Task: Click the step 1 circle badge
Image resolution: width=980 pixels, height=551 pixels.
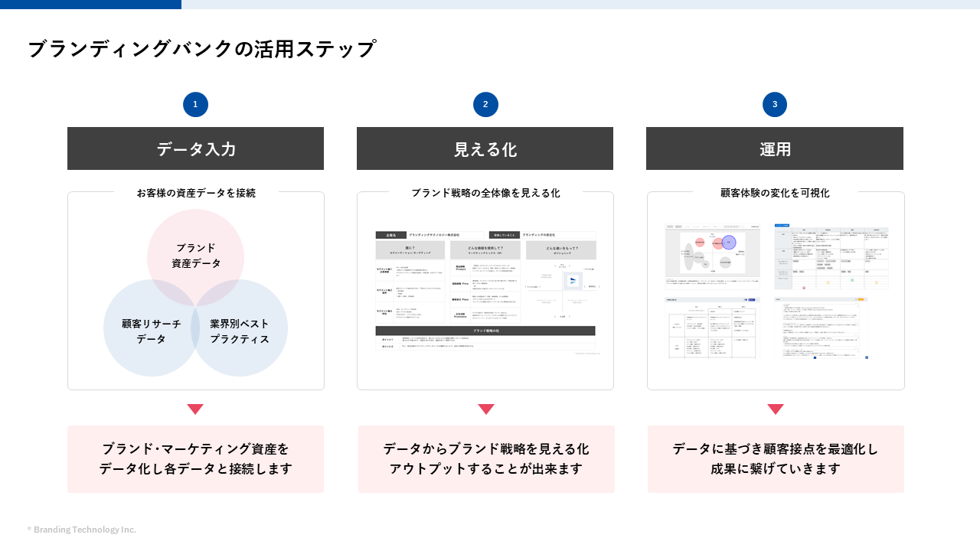Action: 195,104
